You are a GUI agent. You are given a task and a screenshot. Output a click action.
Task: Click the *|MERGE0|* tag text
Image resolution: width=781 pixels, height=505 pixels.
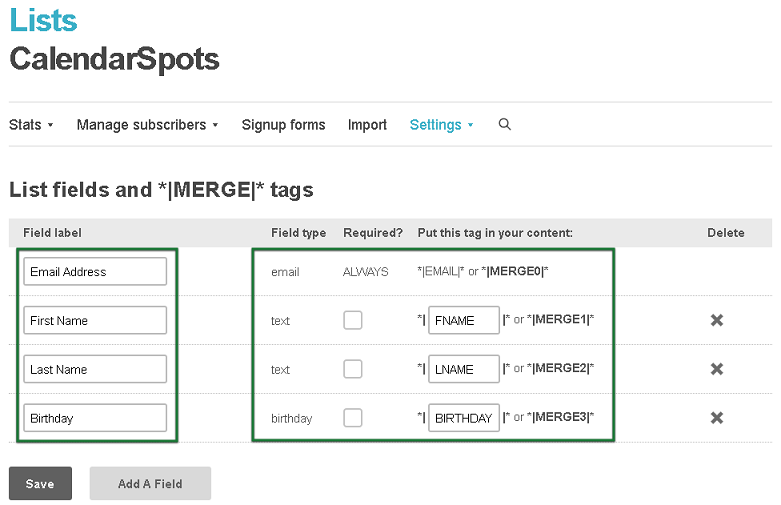(515, 271)
